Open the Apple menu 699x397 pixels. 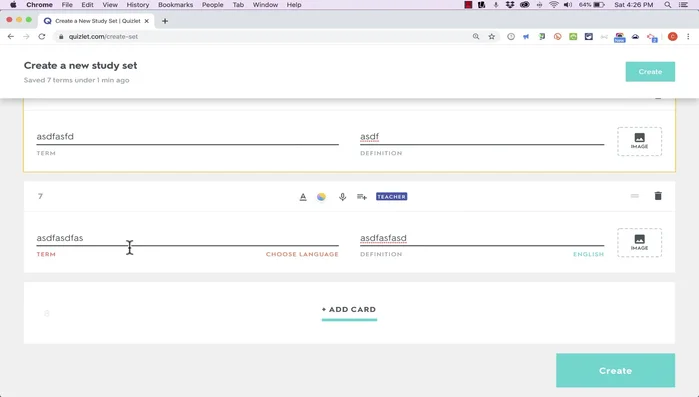[x=13, y=4]
